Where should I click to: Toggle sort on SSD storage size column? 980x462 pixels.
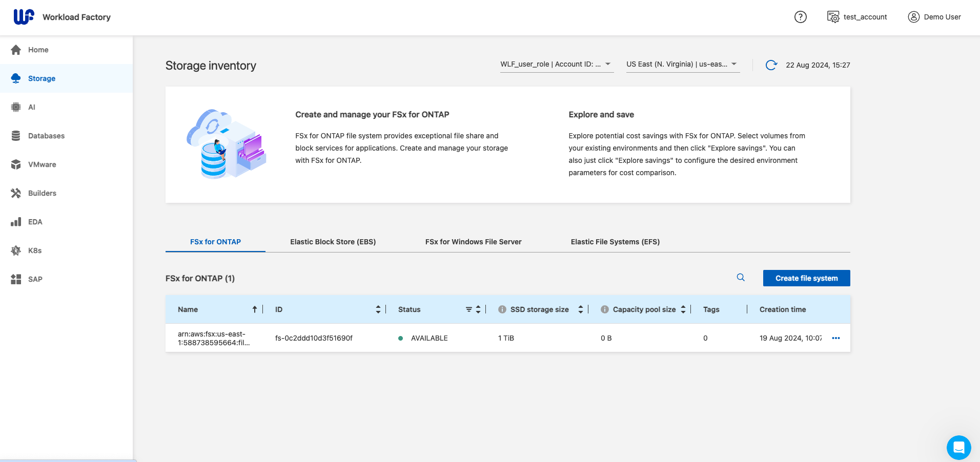pos(580,309)
